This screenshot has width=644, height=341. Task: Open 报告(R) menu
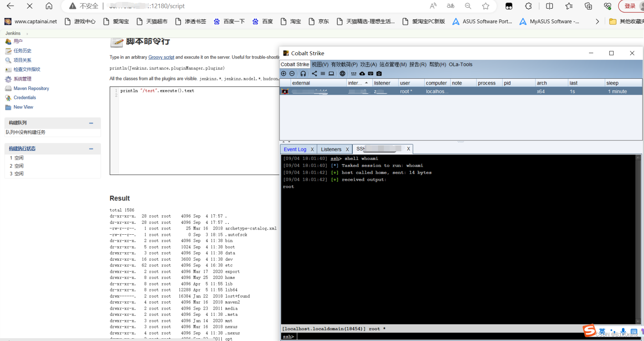tap(418, 64)
